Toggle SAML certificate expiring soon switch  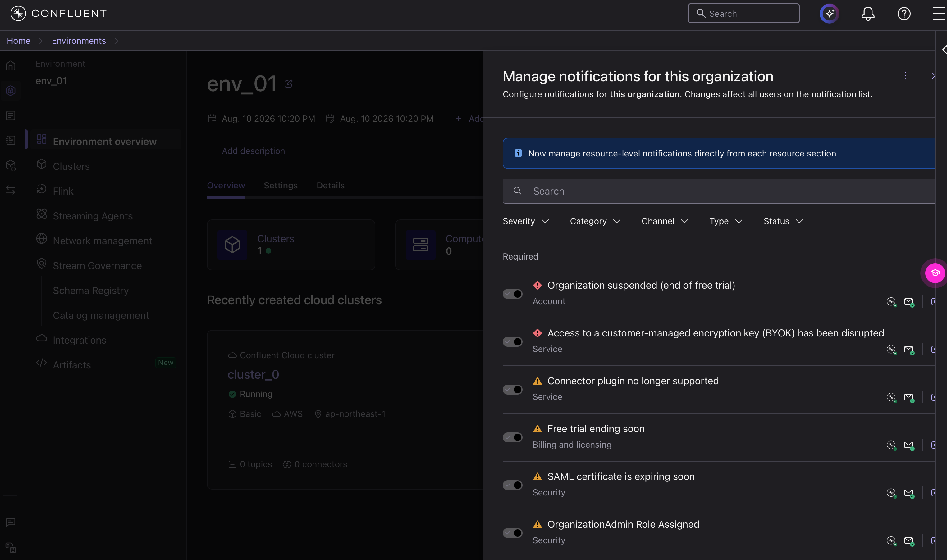click(x=512, y=485)
